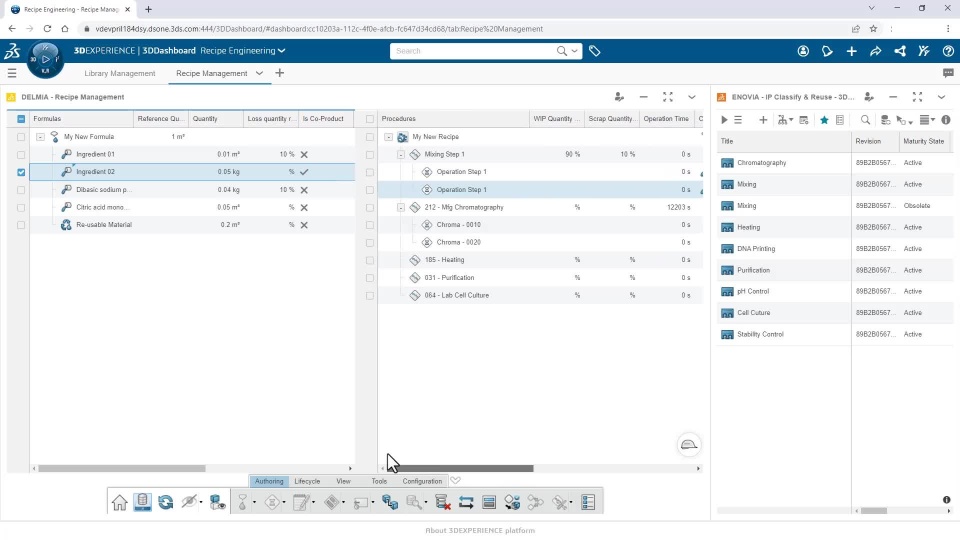
Task: Add a new dashboard tab
Action: pyautogui.click(x=279, y=73)
